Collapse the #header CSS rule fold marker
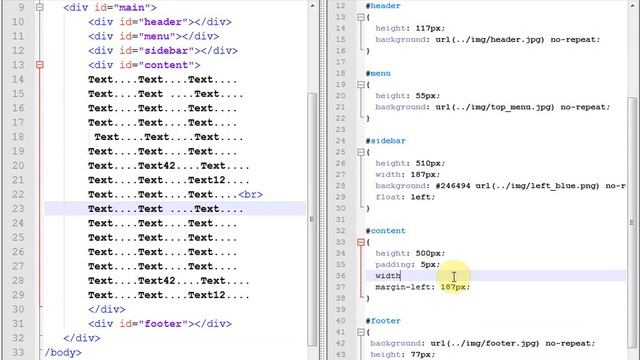Image resolution: width=640 pixels, height=360 pixels. coord(361,17)
